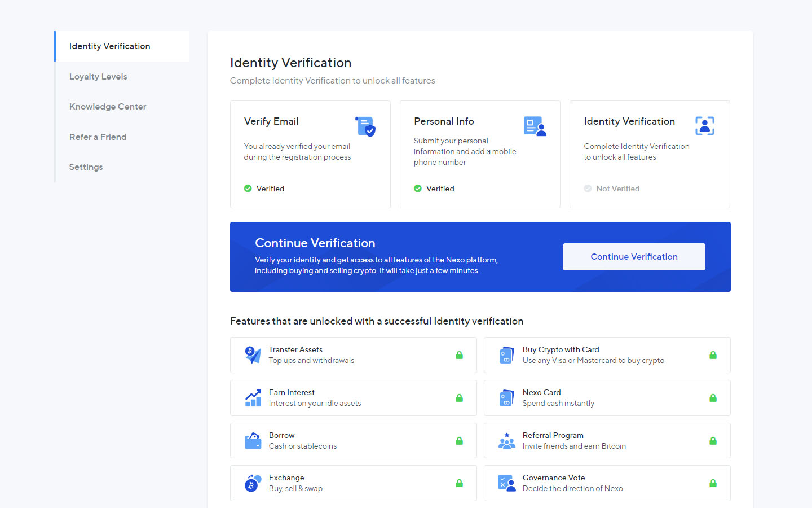The height and width of the screenshot is (508, 812).
Task: Click the Earn Interest chart icon
Action: click(253, 398)
